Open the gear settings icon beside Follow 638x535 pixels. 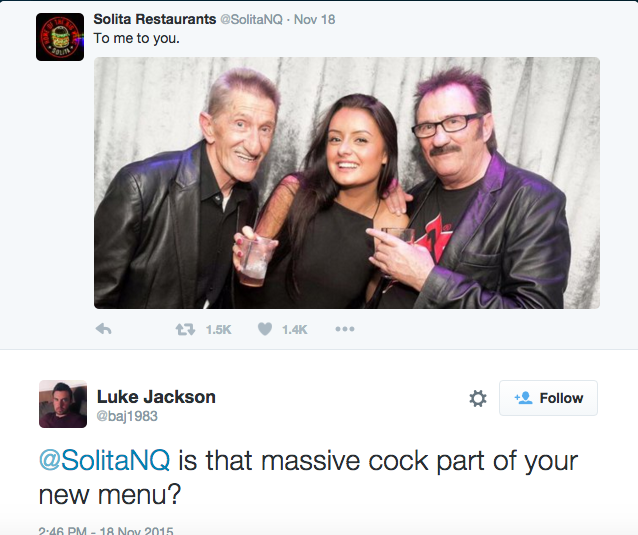478,398
